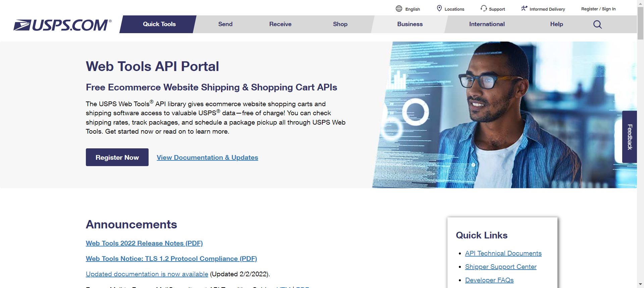Click 'Free Ecommerce Website Shipping & Shopping Cart APIs'
This screenshot has height=288, width=644.
click(211, 87)
